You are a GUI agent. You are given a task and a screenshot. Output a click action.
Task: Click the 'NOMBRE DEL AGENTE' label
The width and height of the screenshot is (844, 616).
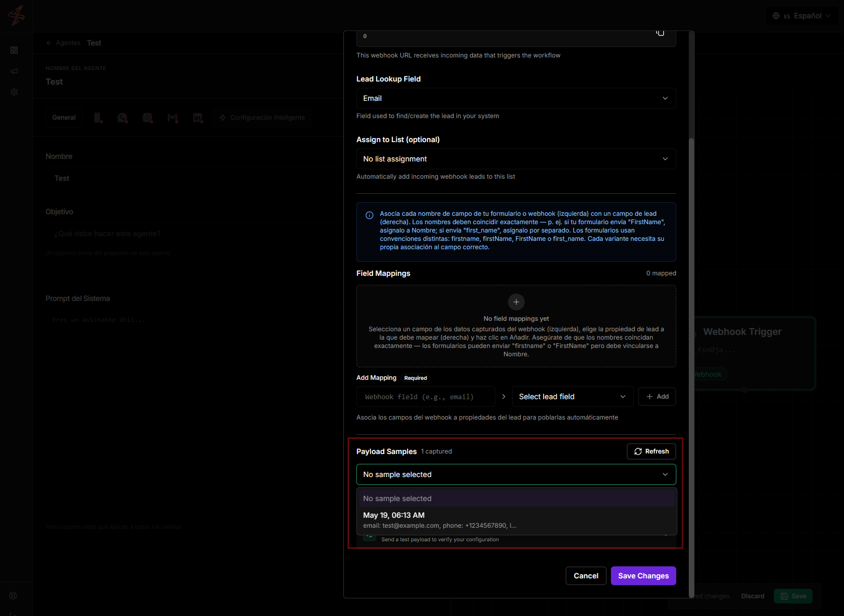pos(76,68)
